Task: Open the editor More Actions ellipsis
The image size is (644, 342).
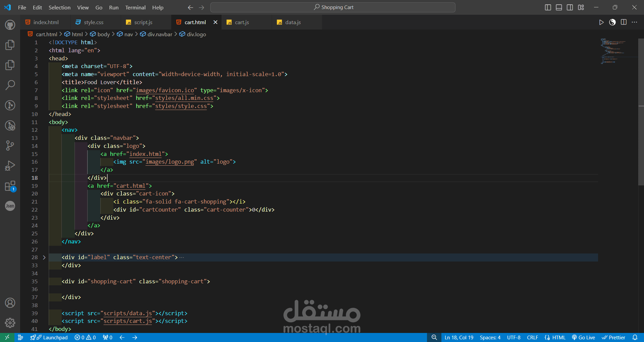Action: pos(634,22)
